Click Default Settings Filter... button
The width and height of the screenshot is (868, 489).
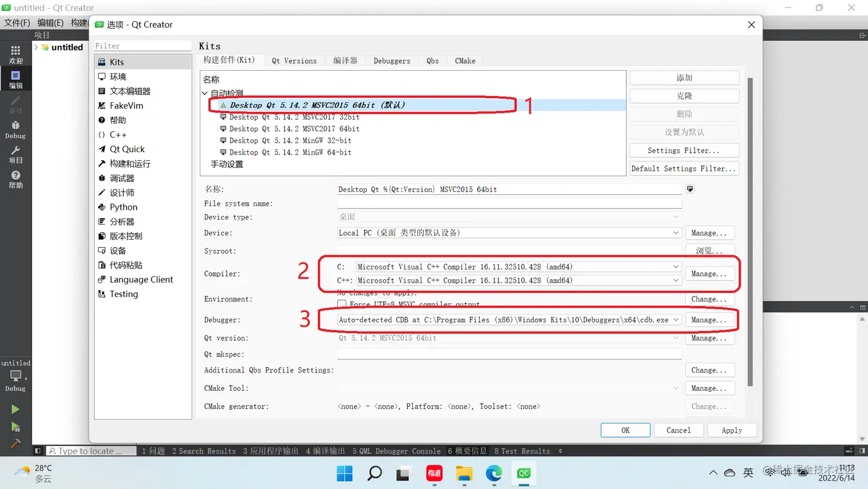pyautogui.click(x=684, y=168)
